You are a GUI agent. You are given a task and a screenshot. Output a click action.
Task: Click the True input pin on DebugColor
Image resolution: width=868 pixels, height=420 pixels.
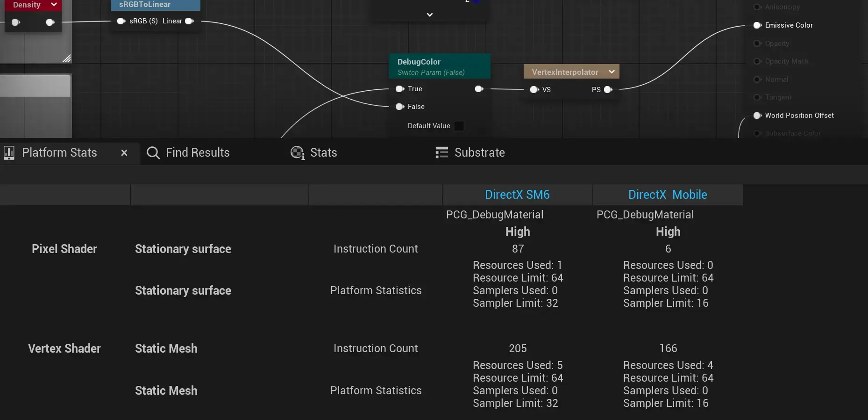(399, 89)
